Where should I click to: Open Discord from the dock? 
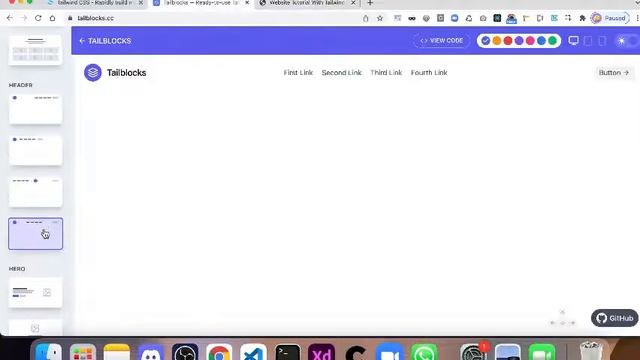(151, 352)
